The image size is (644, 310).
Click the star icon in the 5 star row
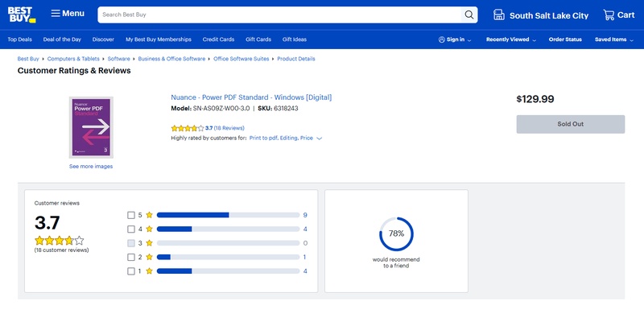tap(149, 215)
